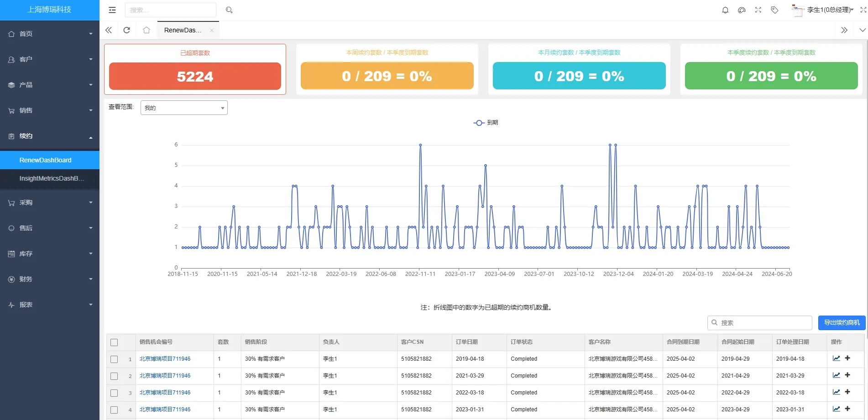Expand the 采购 sidebar menu

click(x=50, y=202)
